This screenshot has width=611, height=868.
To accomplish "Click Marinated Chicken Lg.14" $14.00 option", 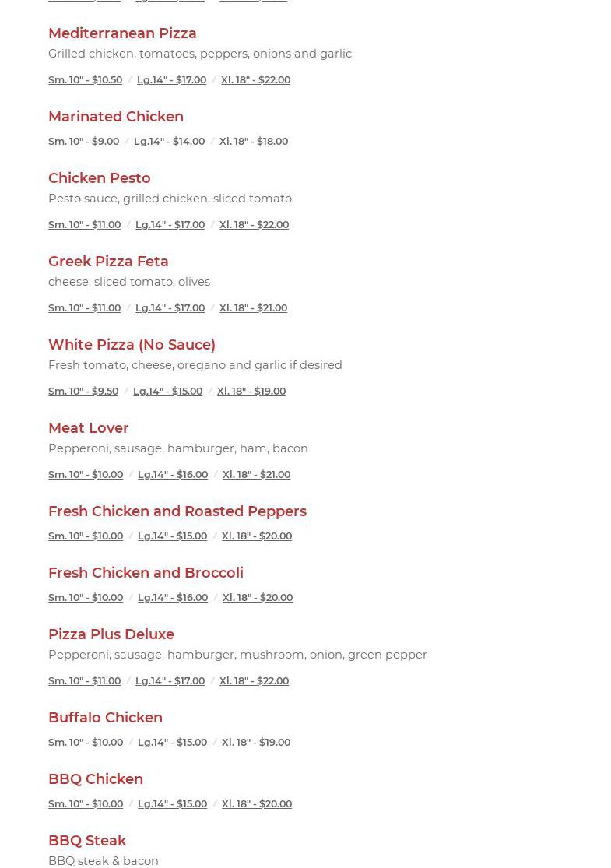I will [x=169, y=141].
